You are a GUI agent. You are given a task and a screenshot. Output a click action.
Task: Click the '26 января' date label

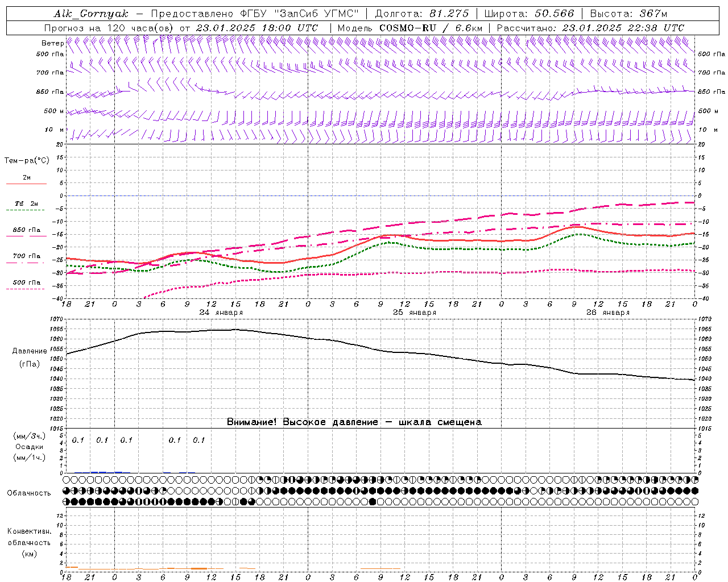tap(608, 313)
